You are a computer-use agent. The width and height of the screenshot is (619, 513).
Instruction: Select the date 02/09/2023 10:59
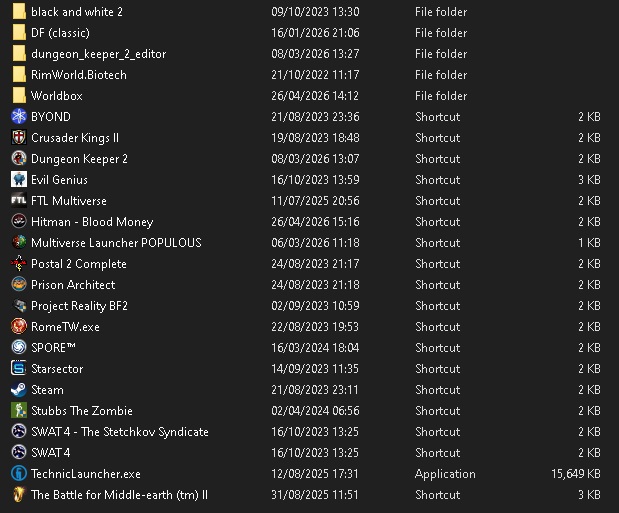click(x=315, y=306)
